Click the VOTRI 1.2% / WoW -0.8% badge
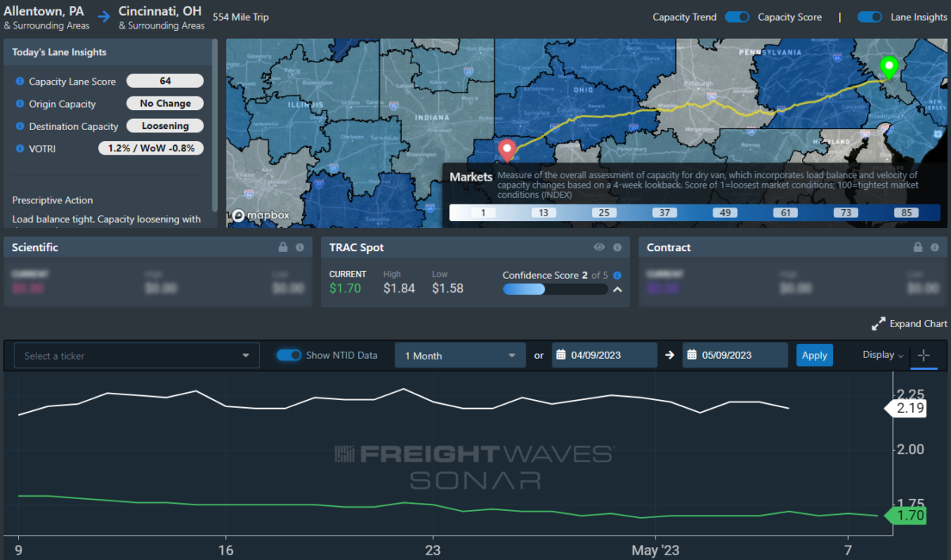951x560 pixels. point(151,148)
